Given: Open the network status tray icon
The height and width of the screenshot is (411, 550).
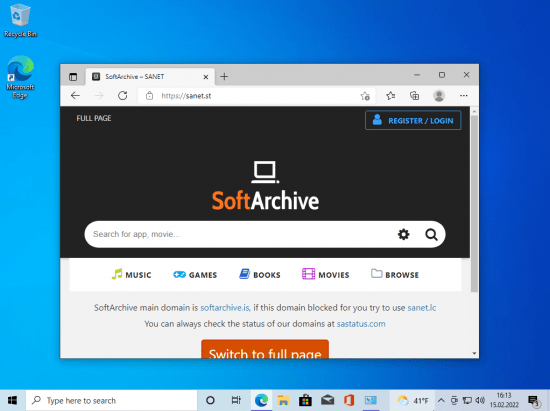Looking at the screenshot, I should click(467, 400).
